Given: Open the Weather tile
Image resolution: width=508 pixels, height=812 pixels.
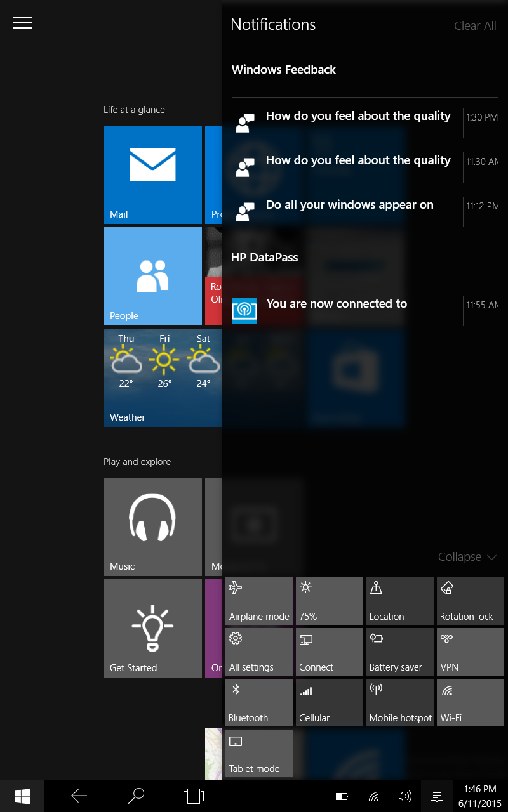Looking at the screenshot, I should (x=163, y=377).
